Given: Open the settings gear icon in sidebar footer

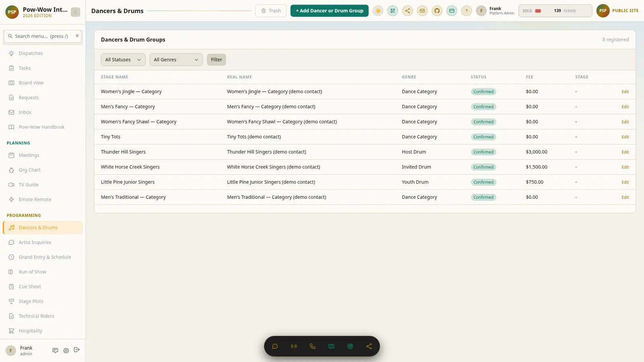Looking at the screenshot, I should (66, 350).
